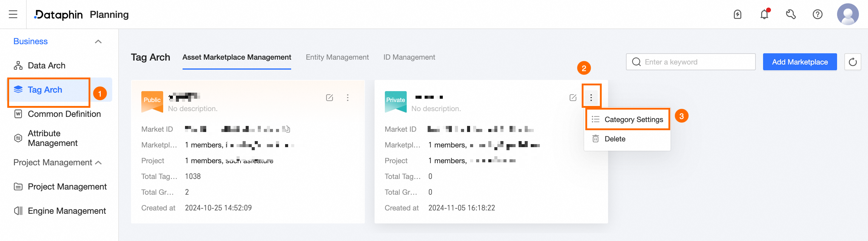Click the refresh marketplace list icon
The height and width of the screenshot is (241, 868).
coord(852,62)
